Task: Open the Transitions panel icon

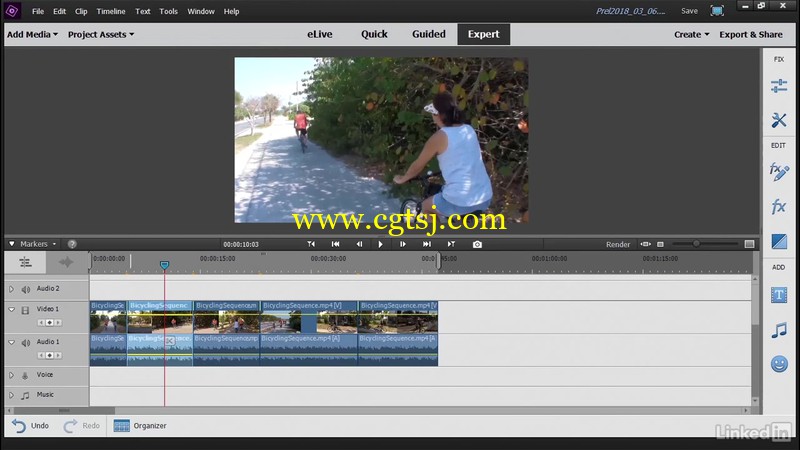Action: pos(779,241)
